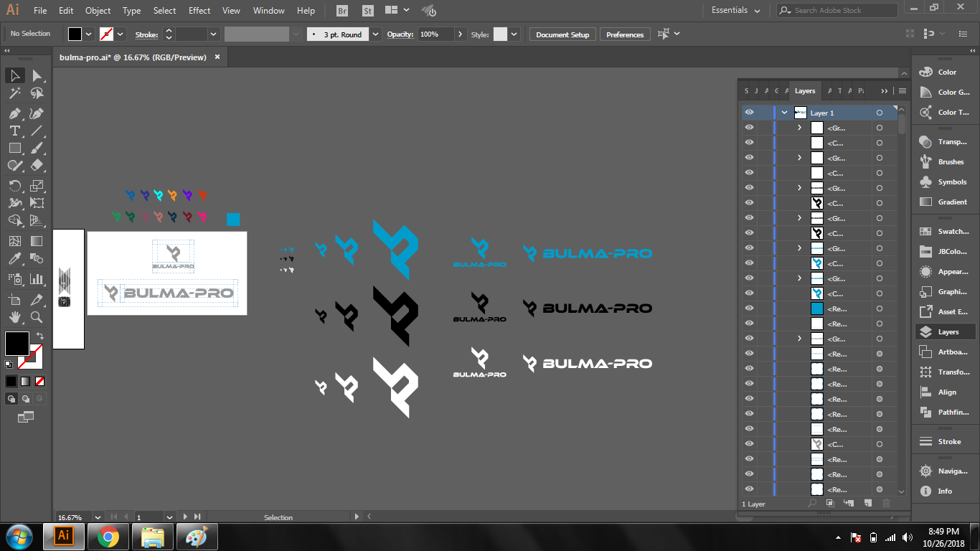Open the Align panel from dock

tap(944, 392)
